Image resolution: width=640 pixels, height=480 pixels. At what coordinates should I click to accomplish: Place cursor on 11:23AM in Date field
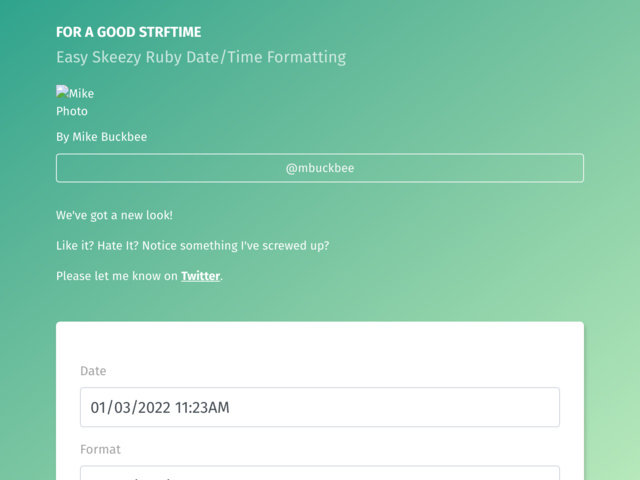tap(202, 408)
